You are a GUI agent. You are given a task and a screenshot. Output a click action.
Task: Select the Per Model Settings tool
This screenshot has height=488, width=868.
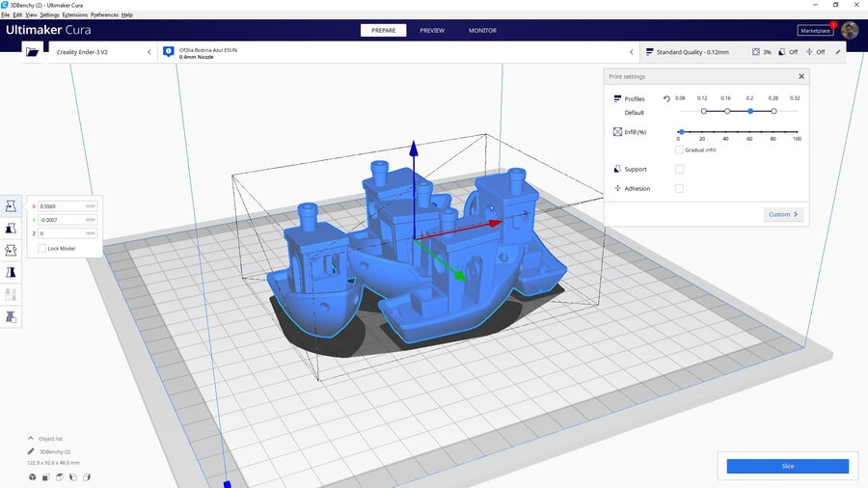click(11, 294)
